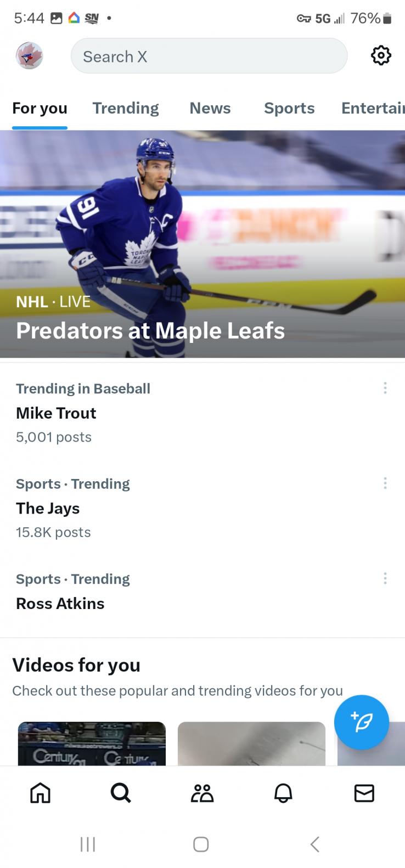Open the Ross Atkins trending topic

[60, 604]
